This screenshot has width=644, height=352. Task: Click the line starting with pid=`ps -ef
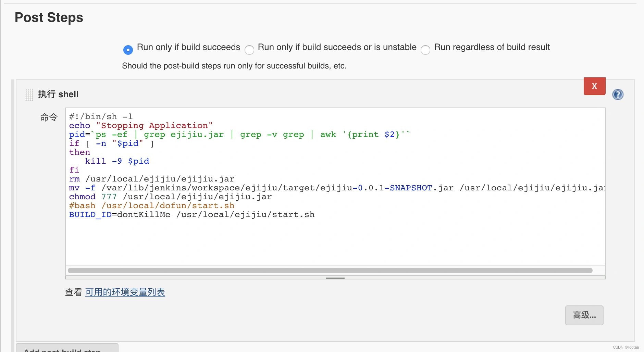click(239, 135)
